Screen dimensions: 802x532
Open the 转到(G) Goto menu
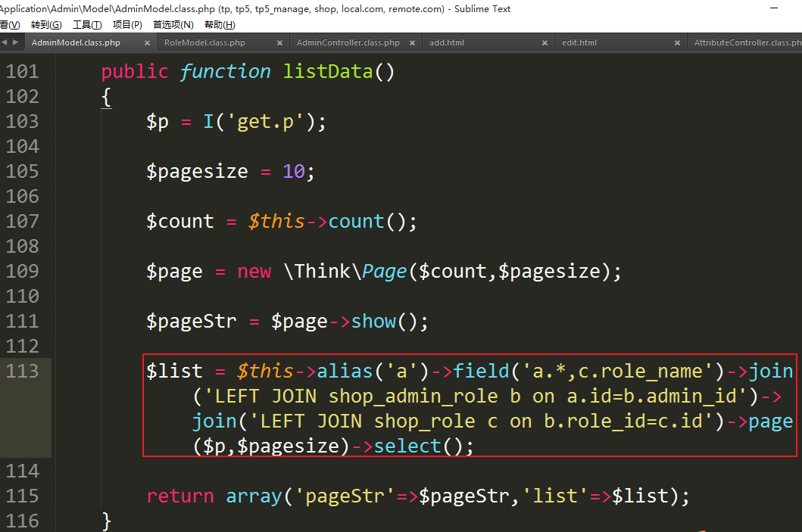tap(46, 25)
